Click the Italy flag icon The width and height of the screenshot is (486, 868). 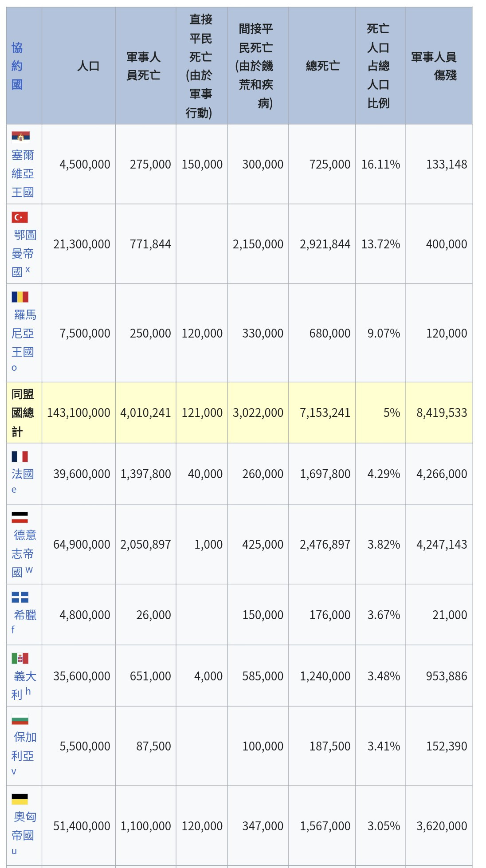click(x=20, y=658)
